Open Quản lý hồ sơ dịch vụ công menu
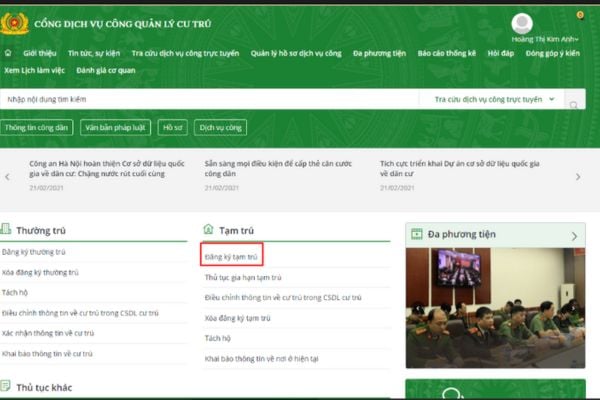This screenshot has width=600, height=400. pos(295,52)
